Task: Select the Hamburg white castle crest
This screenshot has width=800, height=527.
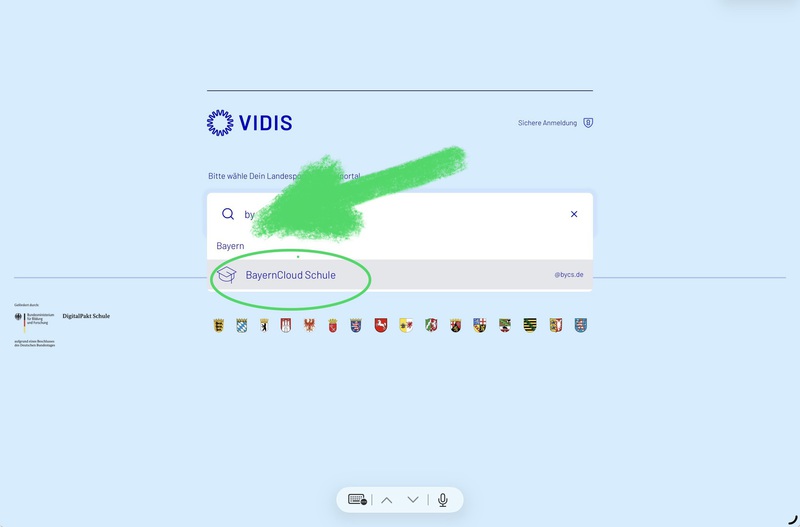Action: 286,325
